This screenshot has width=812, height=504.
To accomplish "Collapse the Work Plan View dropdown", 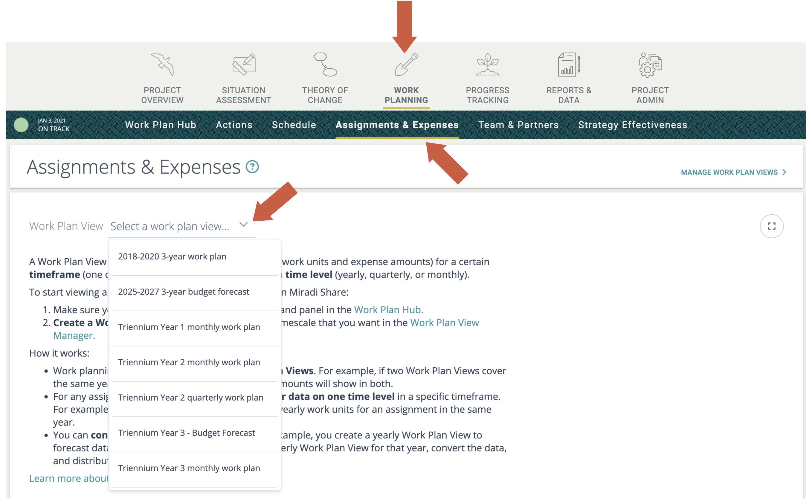I will pyautogui.click(x=244, y=225).
